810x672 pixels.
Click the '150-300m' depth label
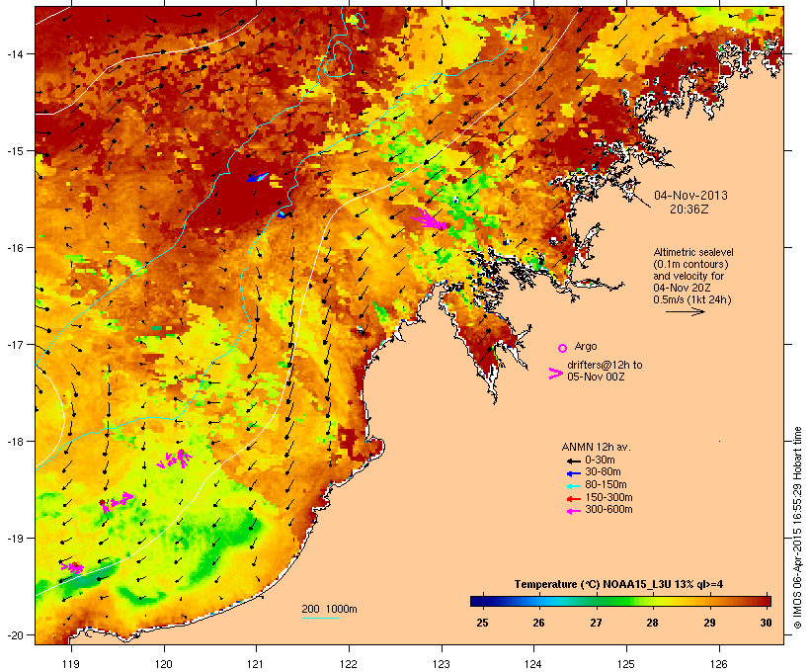(x=608, y=498)
